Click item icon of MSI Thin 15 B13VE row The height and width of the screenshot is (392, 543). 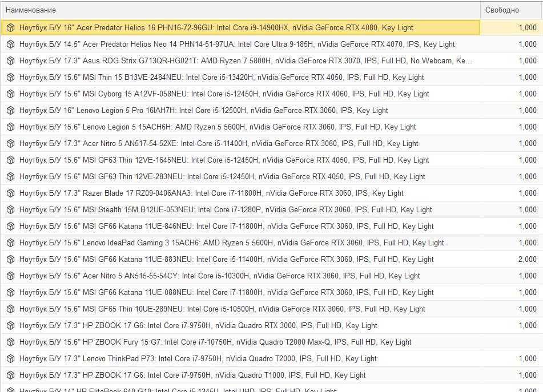point(11,78)
